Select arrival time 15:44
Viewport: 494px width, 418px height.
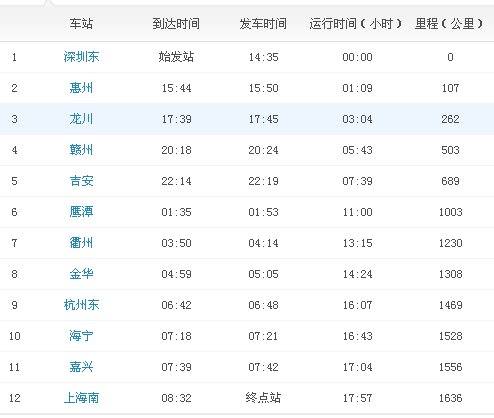176,88
